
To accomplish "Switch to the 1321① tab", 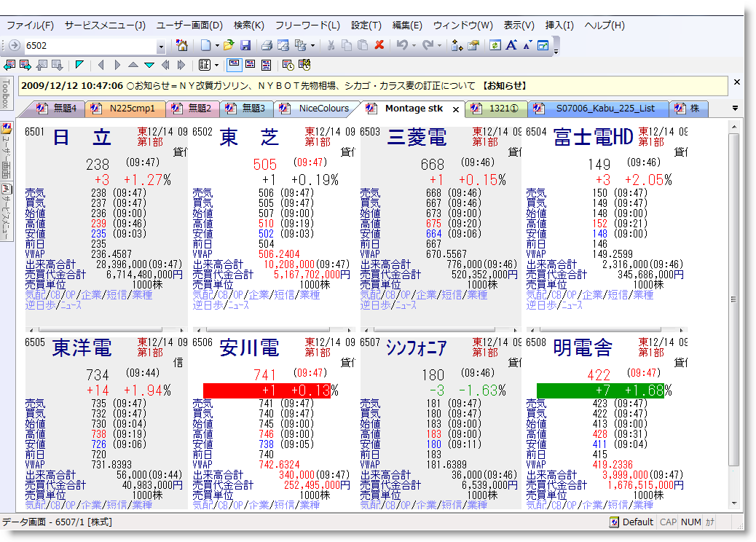I will click(497, 109).
